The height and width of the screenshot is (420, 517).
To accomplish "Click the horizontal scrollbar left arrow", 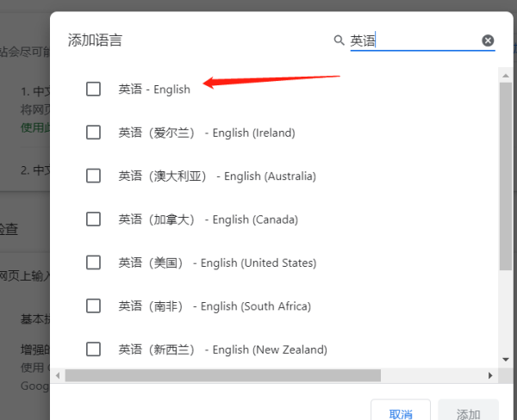I will 59,375.
